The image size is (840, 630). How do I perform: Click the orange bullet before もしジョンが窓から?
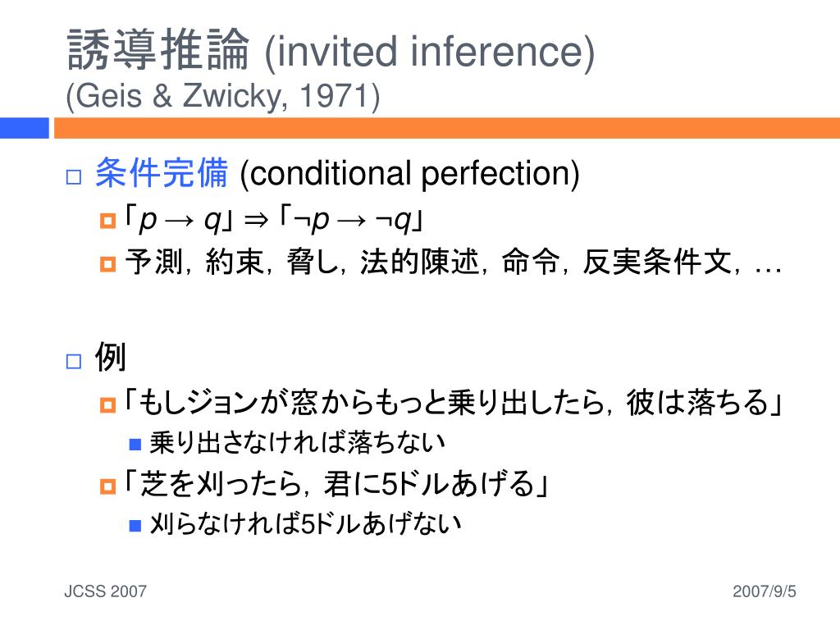point(107,405)
